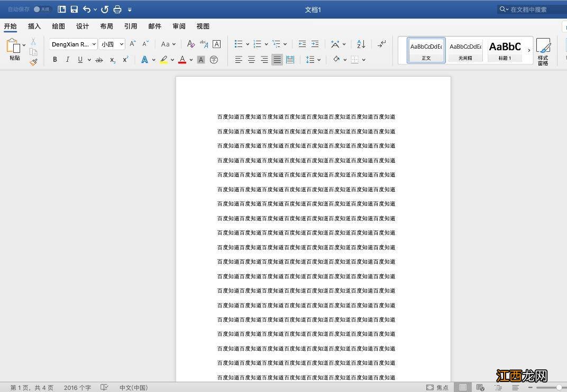Toggle subscript formatting

(x=113, y=60)
